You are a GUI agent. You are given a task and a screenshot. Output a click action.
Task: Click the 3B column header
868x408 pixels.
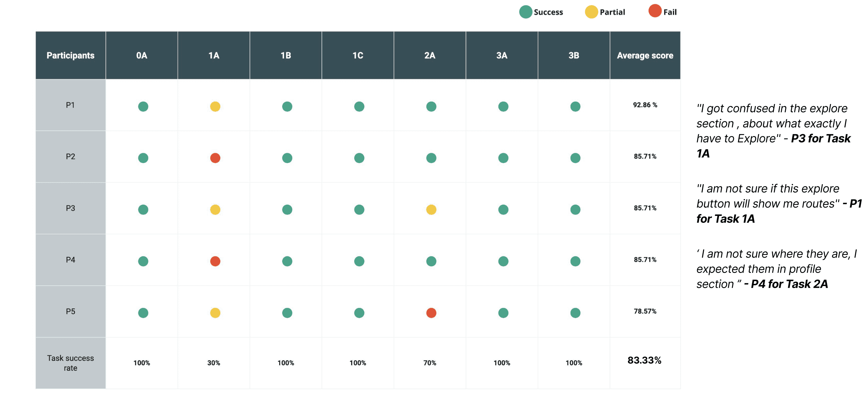pos(574,55)
